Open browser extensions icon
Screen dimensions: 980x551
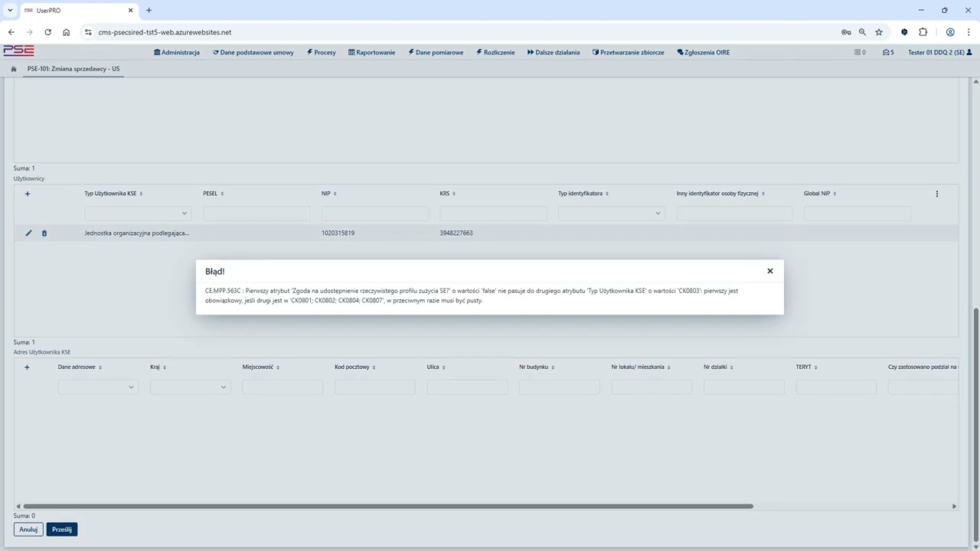point(923,32)
